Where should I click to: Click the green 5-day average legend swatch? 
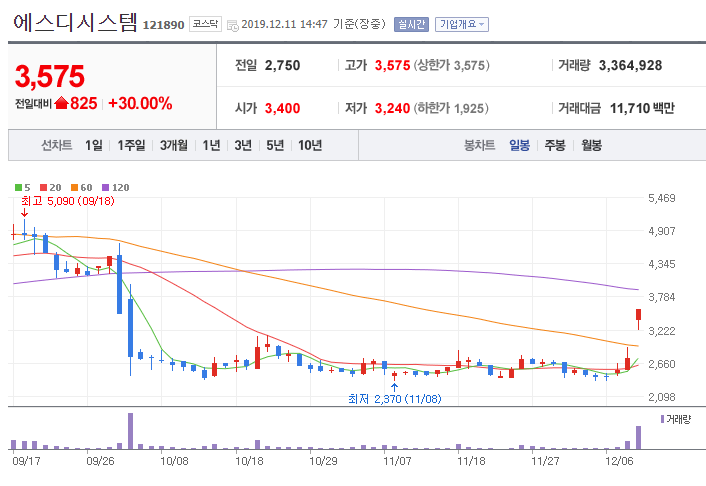tap(18, 187)
